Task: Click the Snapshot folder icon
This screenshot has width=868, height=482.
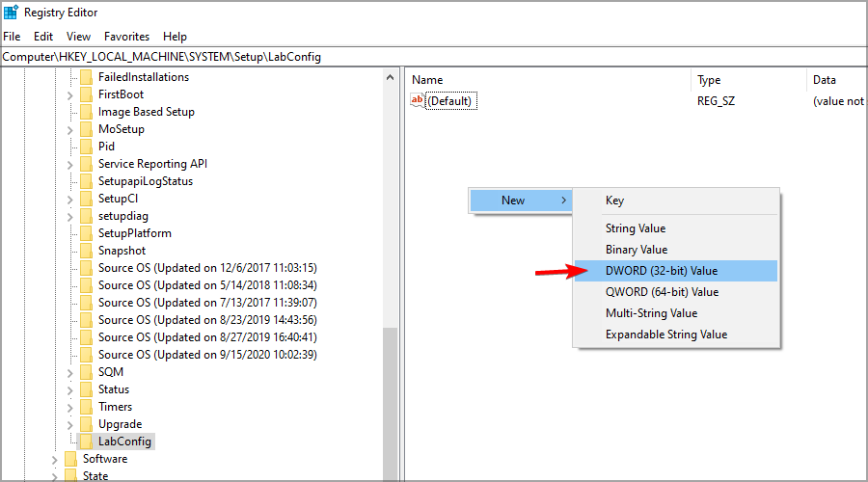Action: (86, 251)
